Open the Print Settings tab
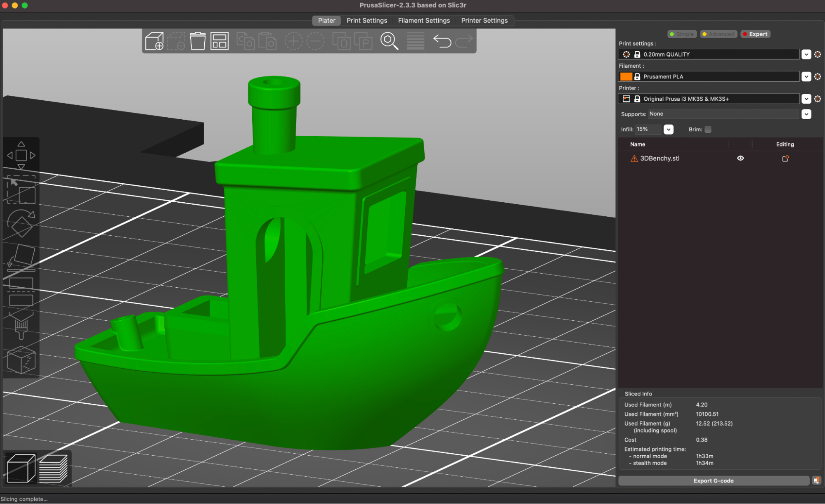Image resolution: width=825 pixels, height=504 pixels. (x=367, y=21)
